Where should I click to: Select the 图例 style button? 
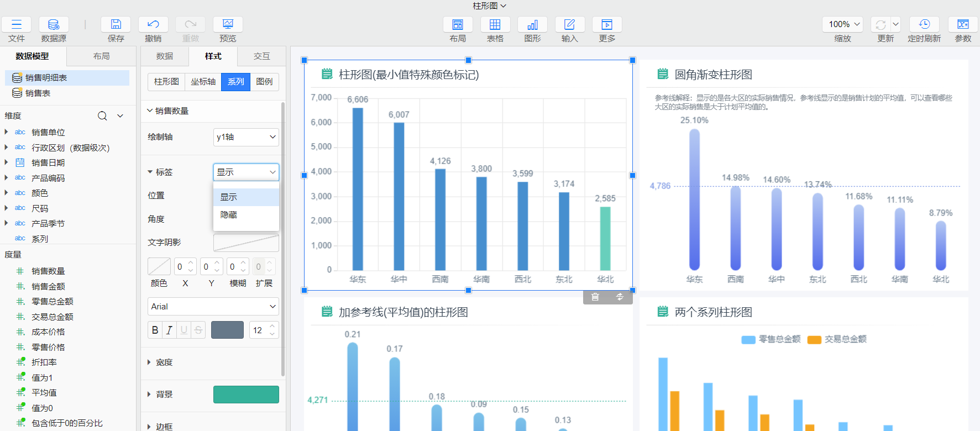point(264,82)
